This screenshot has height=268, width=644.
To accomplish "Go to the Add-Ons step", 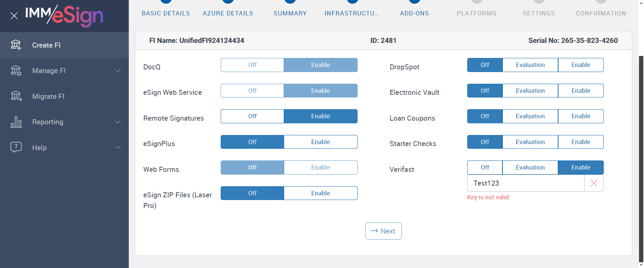I will (x=415, y=13).
